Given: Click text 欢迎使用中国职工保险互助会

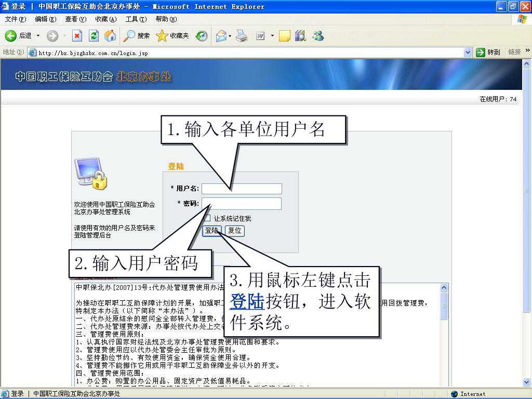Looking at the screenshot, I should (x=114, y=204).
